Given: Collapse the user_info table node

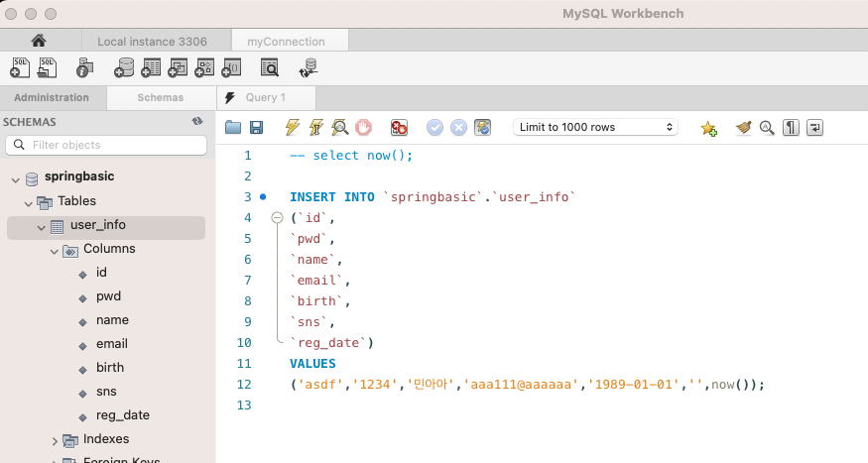Looking at the screenshot, I should point(41,227).
